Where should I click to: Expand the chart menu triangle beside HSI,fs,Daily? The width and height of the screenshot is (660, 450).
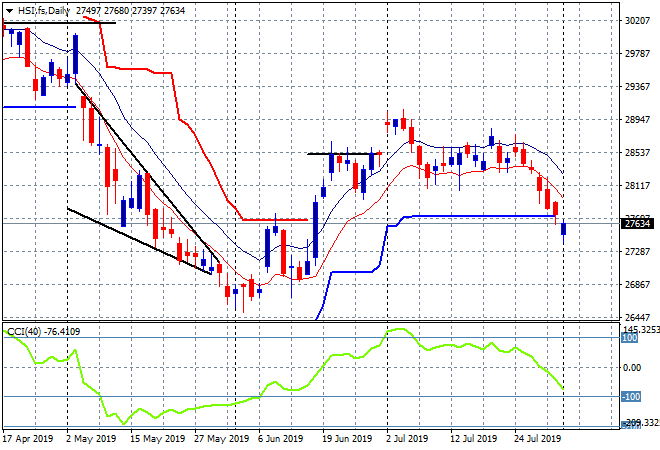[x=9, y=11]
